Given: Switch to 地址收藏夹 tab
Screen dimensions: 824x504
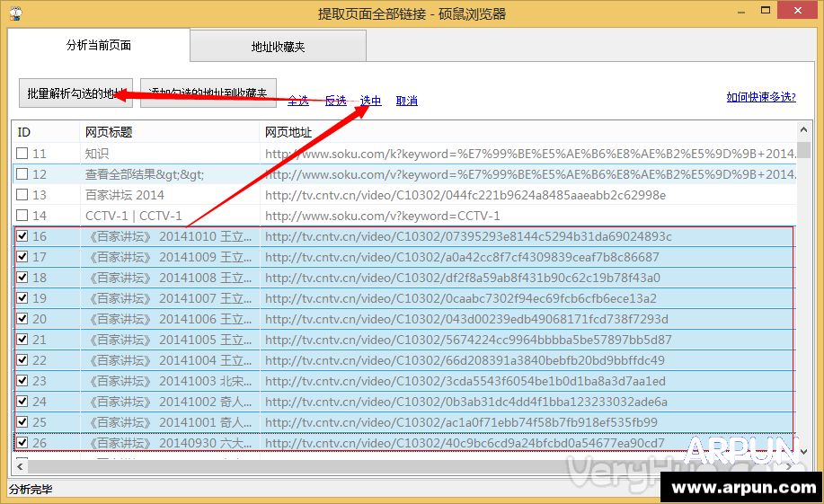Looking at the screenshot, I should [x=278, y=47].
